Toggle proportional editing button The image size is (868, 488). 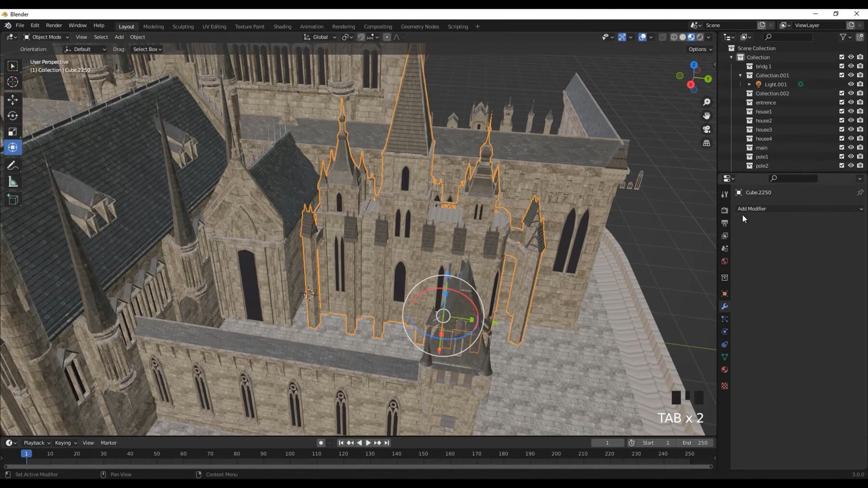tap(387, 37)
